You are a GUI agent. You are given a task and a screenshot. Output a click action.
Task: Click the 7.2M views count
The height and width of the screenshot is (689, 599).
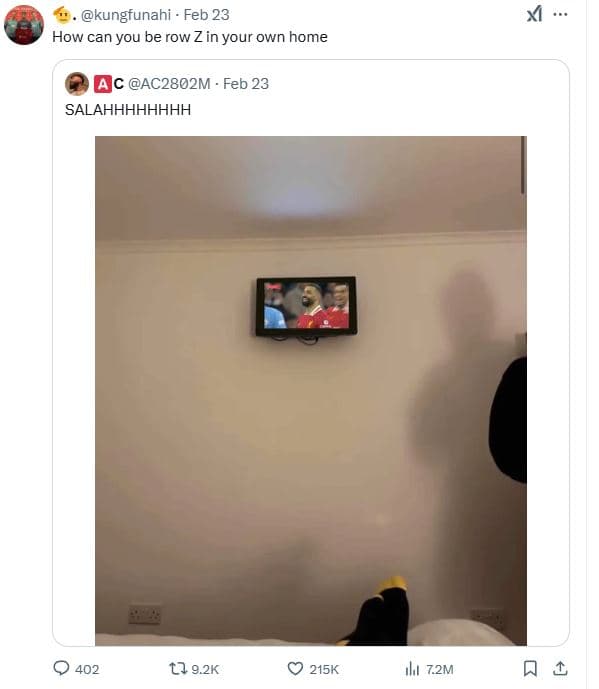440,669
